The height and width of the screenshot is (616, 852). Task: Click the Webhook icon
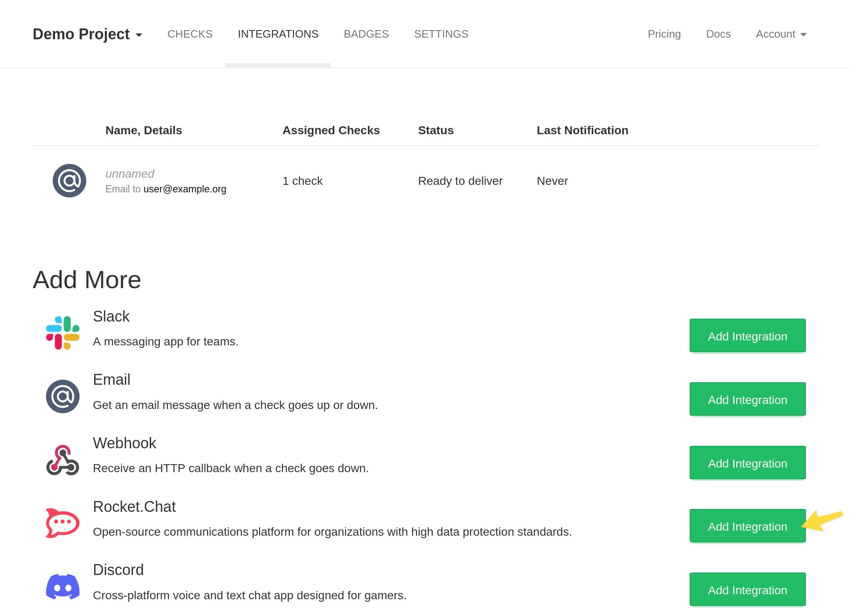point(63,459)
